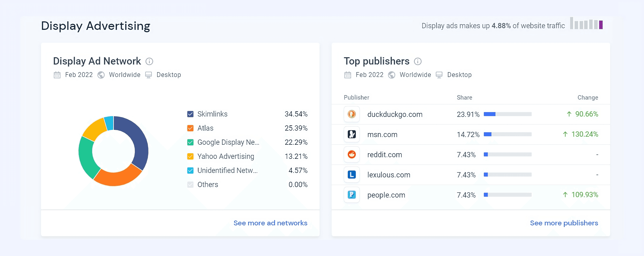Toggle the Google Display Network checkbox

[x=190, y=142]
